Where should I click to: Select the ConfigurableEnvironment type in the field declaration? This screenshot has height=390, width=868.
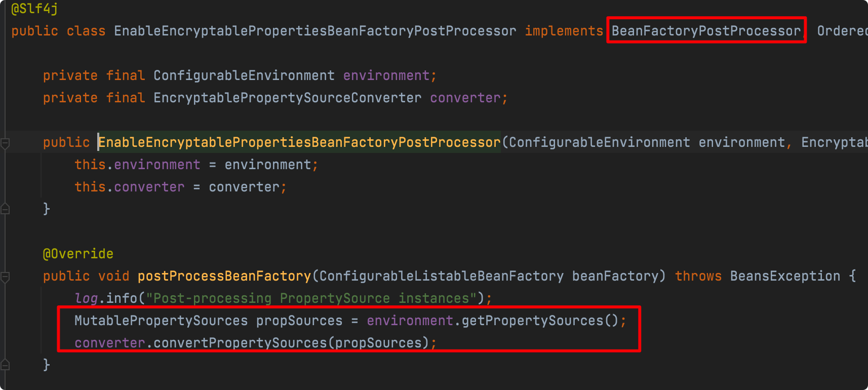[x=244, y=75]
